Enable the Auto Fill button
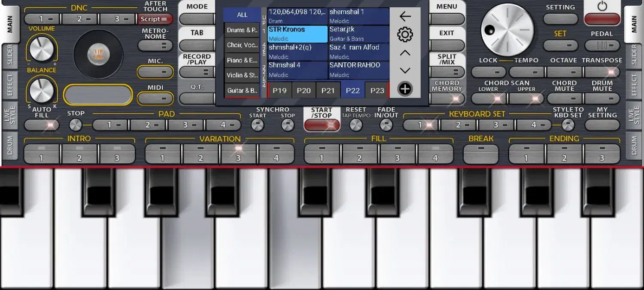Viewport: 644px width, 290px height. point(42,125)
